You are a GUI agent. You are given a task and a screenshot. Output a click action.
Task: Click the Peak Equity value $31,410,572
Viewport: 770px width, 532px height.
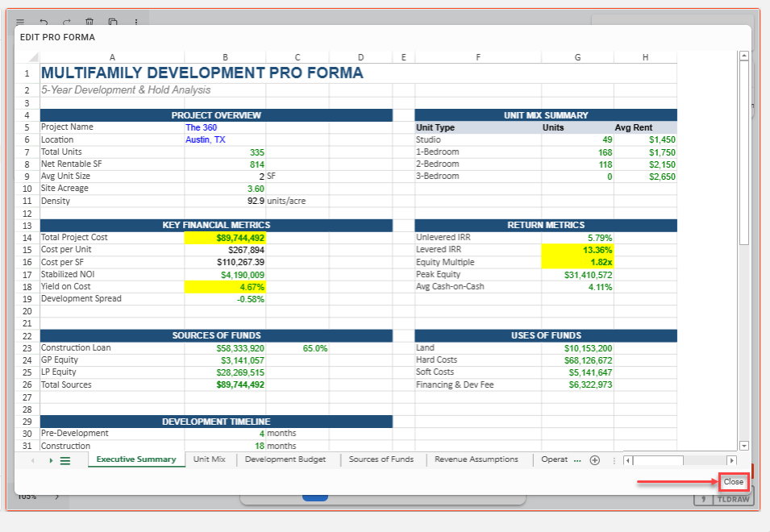[x=577, y=275]
